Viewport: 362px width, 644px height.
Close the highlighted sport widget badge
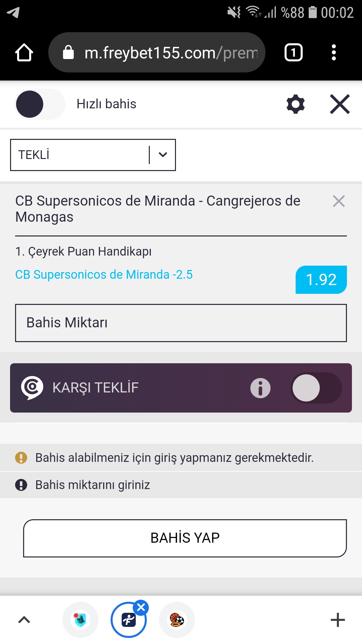(x=141, y=607)
